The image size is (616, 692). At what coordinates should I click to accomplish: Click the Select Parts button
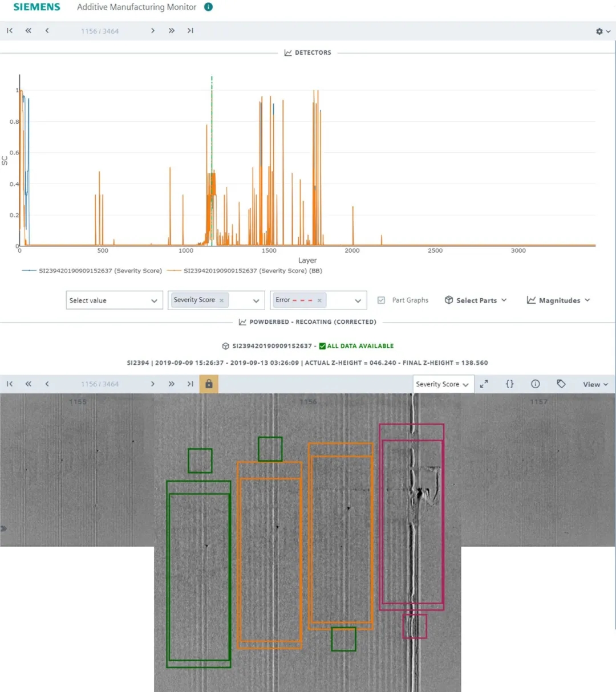[x=476, y=300]
